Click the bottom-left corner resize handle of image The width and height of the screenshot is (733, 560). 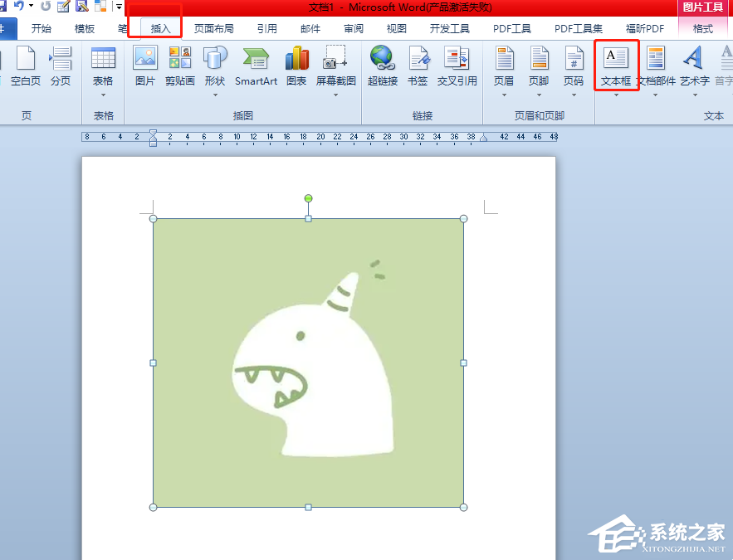(x=153, y=507)
